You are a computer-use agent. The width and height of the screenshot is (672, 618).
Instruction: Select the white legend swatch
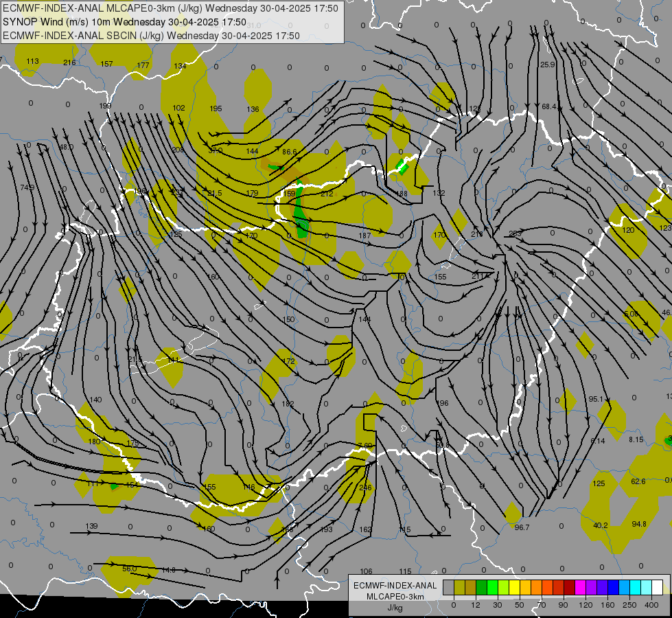[x=657, y=588]
